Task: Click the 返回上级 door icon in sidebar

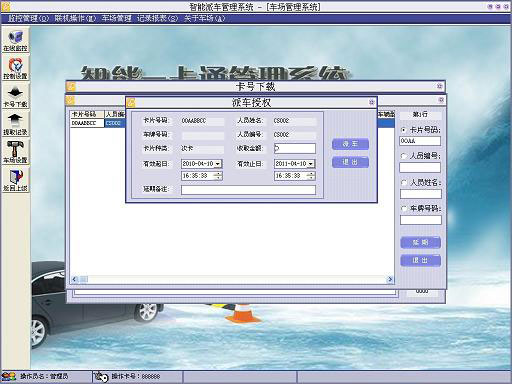Action: click(x=15, y=180)
